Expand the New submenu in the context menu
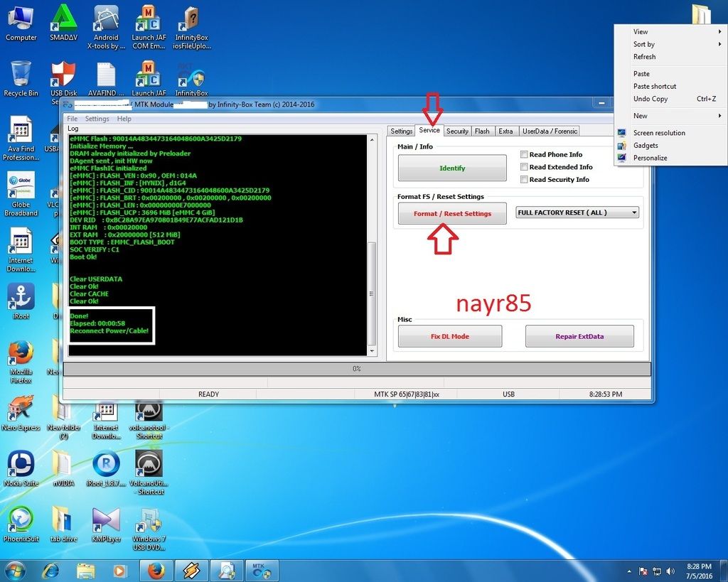This screenshot has width=728, height=582. point(641,116)
